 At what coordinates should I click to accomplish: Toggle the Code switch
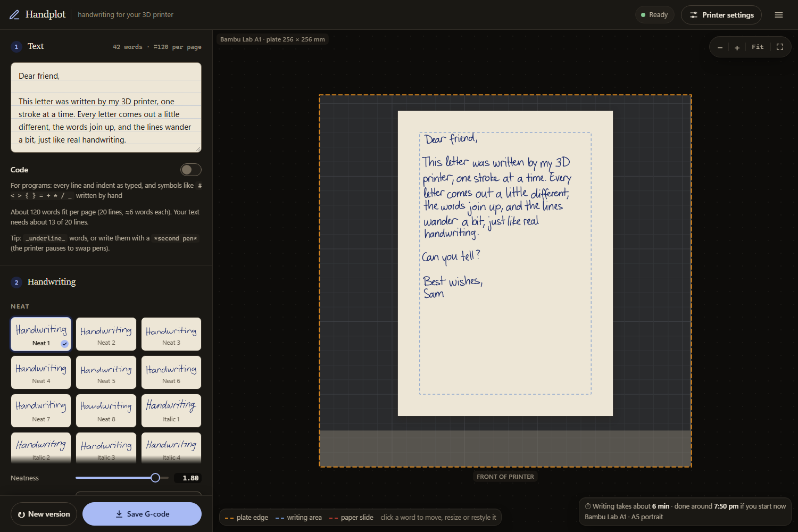click(x=191, y=170)
